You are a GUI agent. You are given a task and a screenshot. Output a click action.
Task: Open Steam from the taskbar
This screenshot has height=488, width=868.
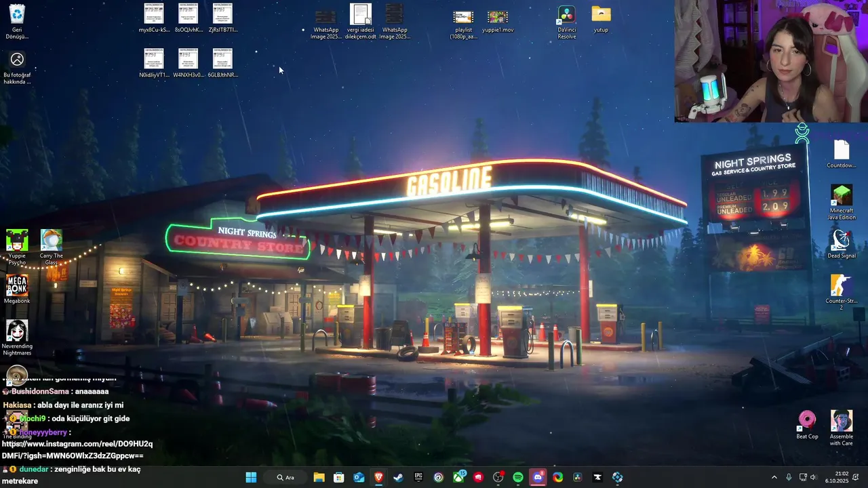(399, 477)
